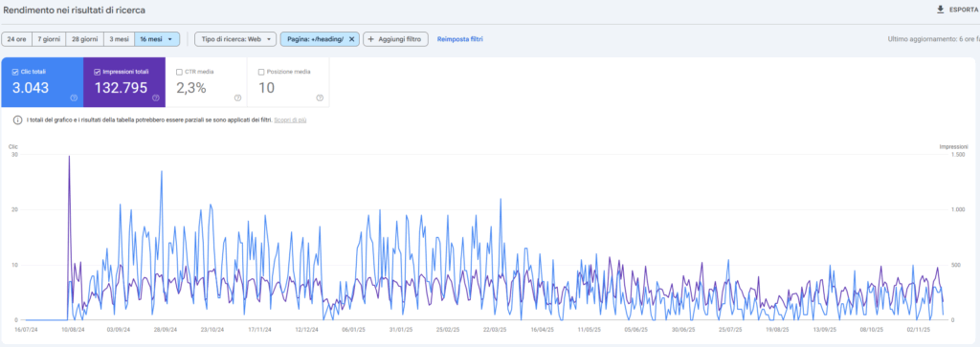Enable the CTR media checkbox

pyautogui.click(x=179, y=72)
